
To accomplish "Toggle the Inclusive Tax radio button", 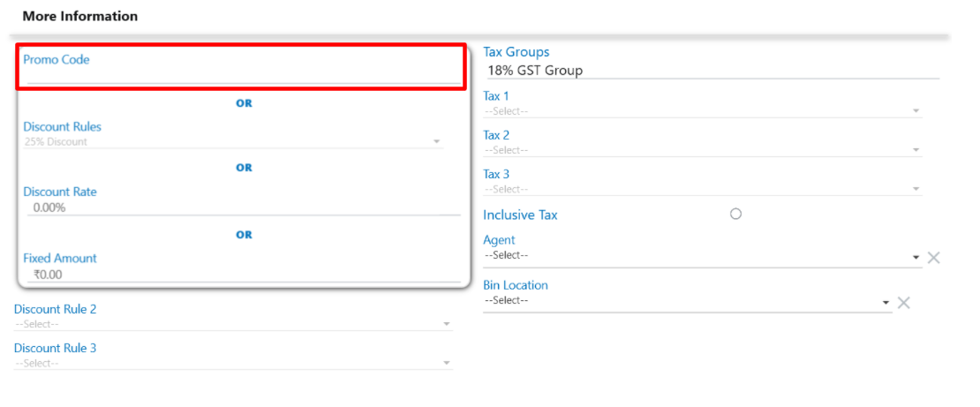I will pos(735,214).
